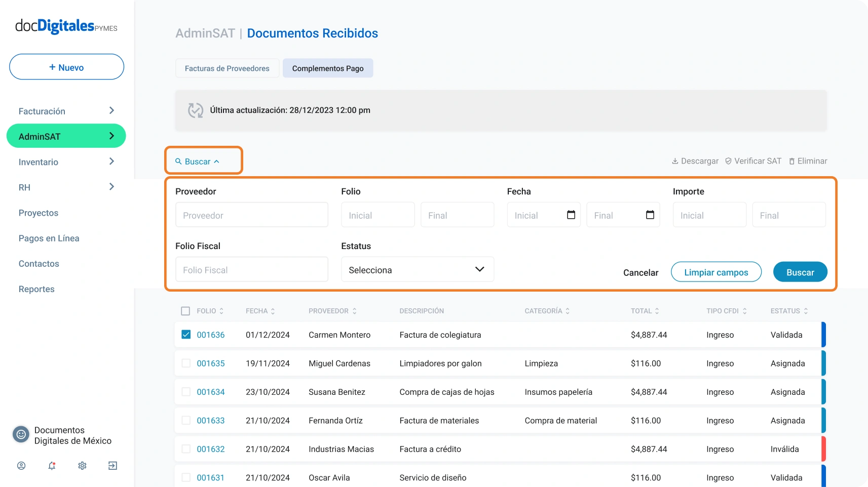Sort table by Tipo CFDI column arrows
Image resolution: width=868 pixels, height=487 pixels.
click(744, 311)
